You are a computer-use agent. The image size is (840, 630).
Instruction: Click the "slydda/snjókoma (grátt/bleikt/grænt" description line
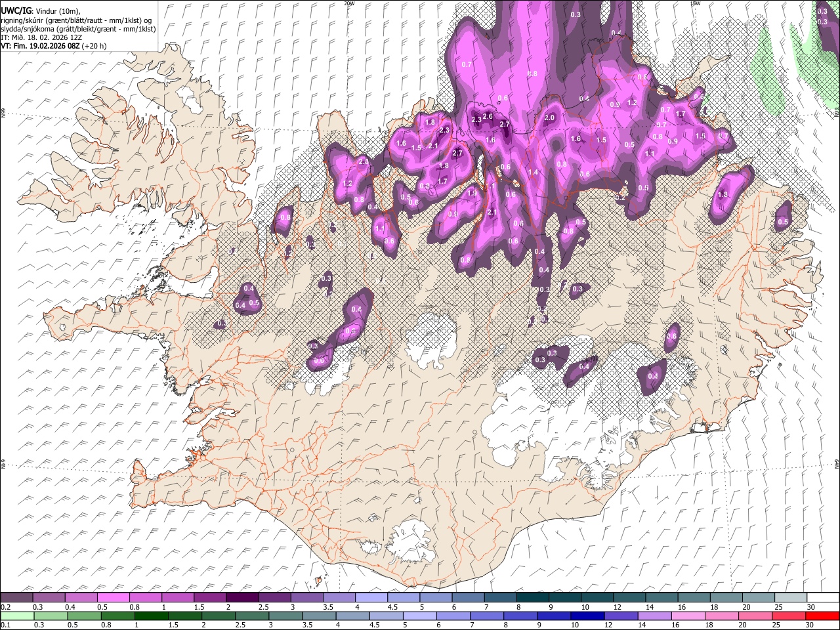pos(78,29)
